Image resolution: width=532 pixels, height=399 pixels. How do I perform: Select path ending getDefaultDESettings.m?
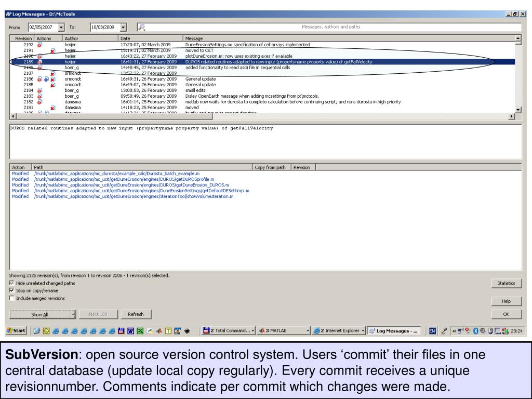[141, 191]
